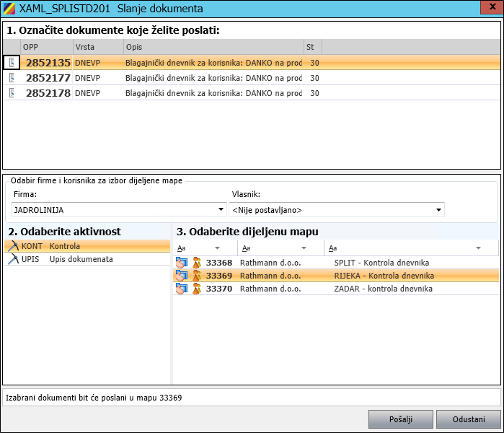Select the ZADAR - kontrola dnevnika folder
Screen dimensions: 504x433
[x=383, y=289]
